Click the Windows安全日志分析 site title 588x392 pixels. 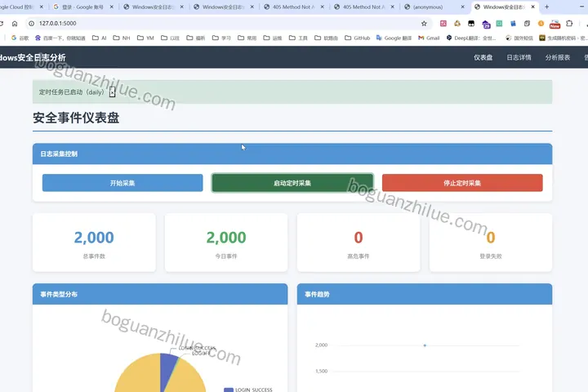[x=33, y=57]
